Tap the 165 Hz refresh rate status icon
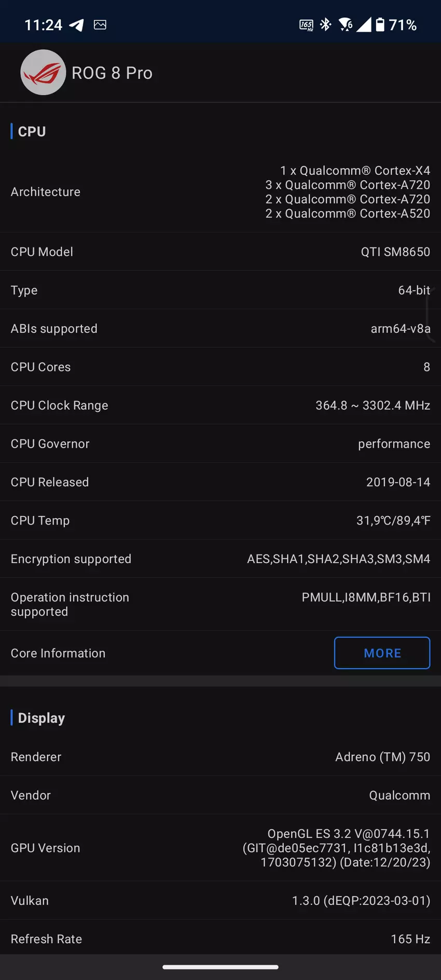Screen dimensions: 441x980 (x=306, y=25)
